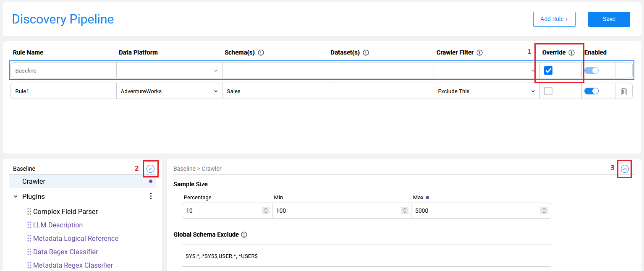
Task: Click the Min field stepper arrows
Action: 404,211
